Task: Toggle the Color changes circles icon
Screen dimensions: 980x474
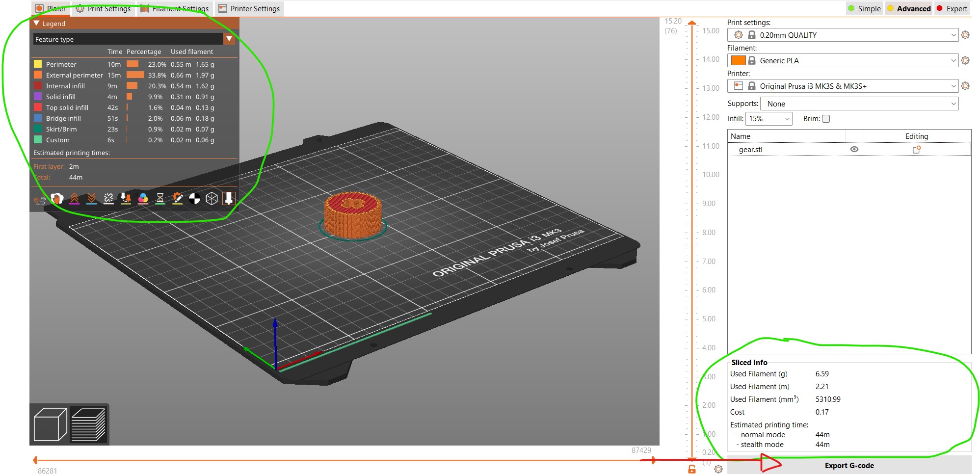Action: click(x=143, y=198)
